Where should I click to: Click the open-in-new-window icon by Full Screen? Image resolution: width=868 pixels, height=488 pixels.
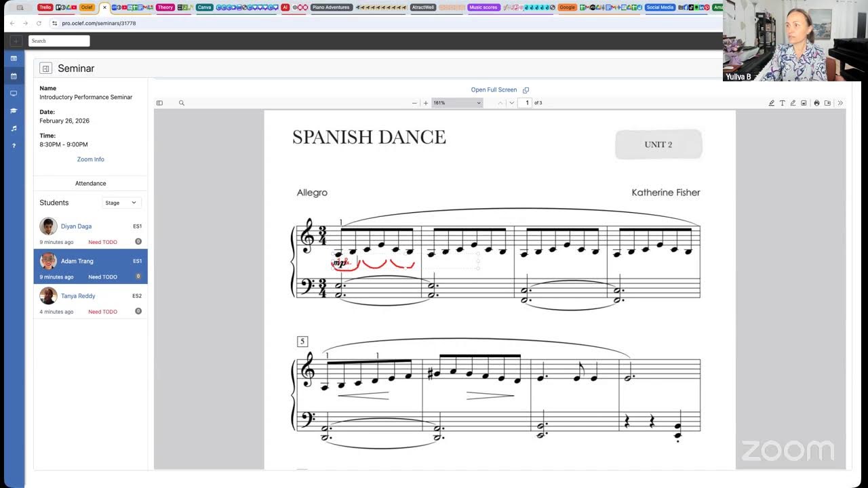coord(526,90)
